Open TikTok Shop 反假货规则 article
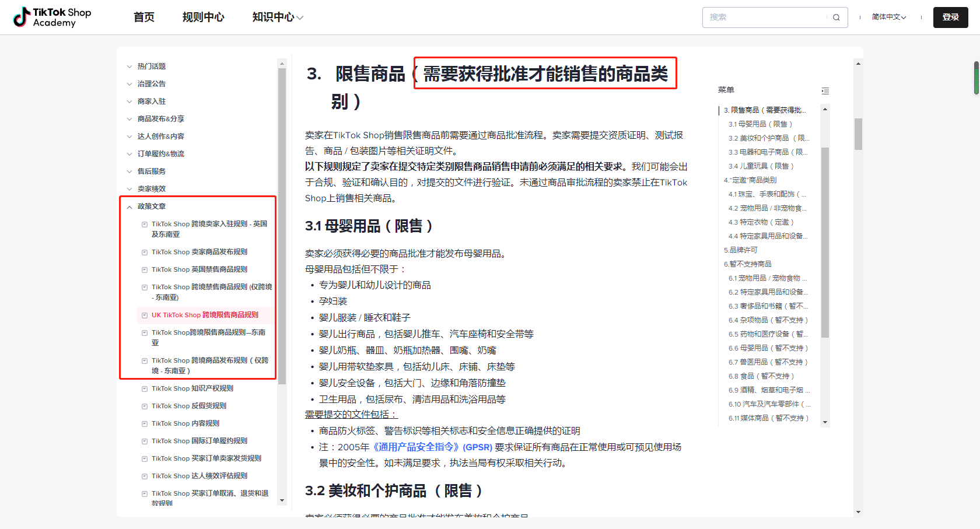 pyautogui.click(x=189, y=407)
